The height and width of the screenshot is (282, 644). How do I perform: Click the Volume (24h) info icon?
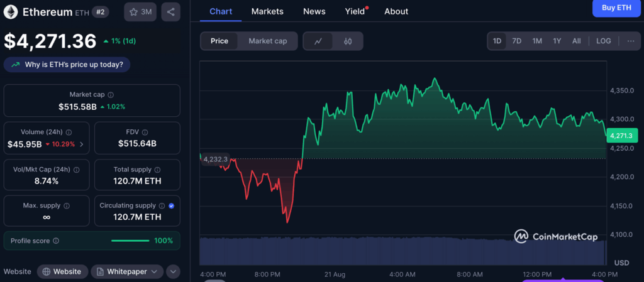69,132
